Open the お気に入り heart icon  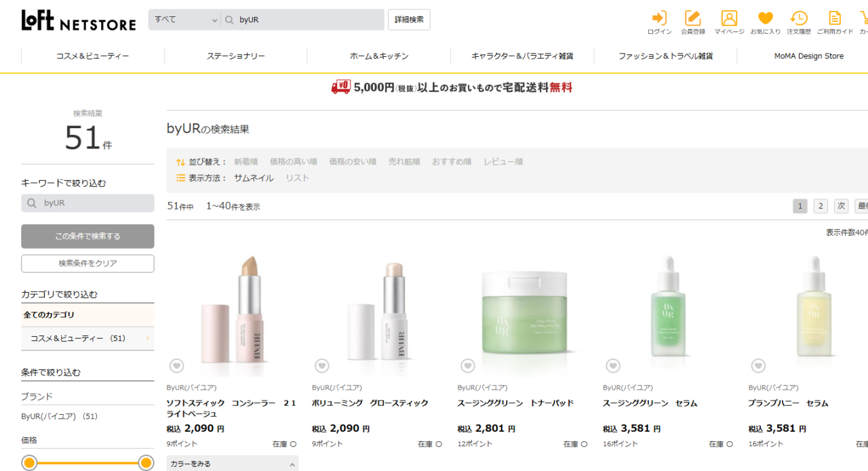(766, 22)
